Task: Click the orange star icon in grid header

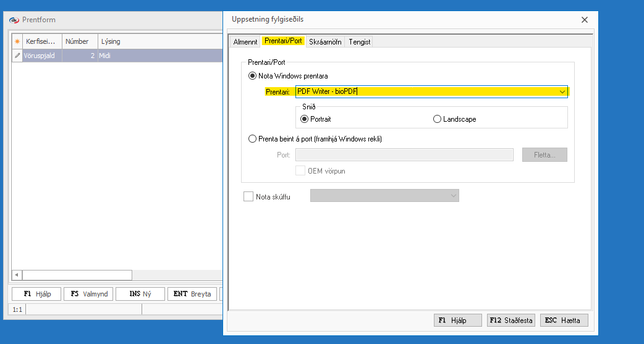Action: click(x=17, y=41)
